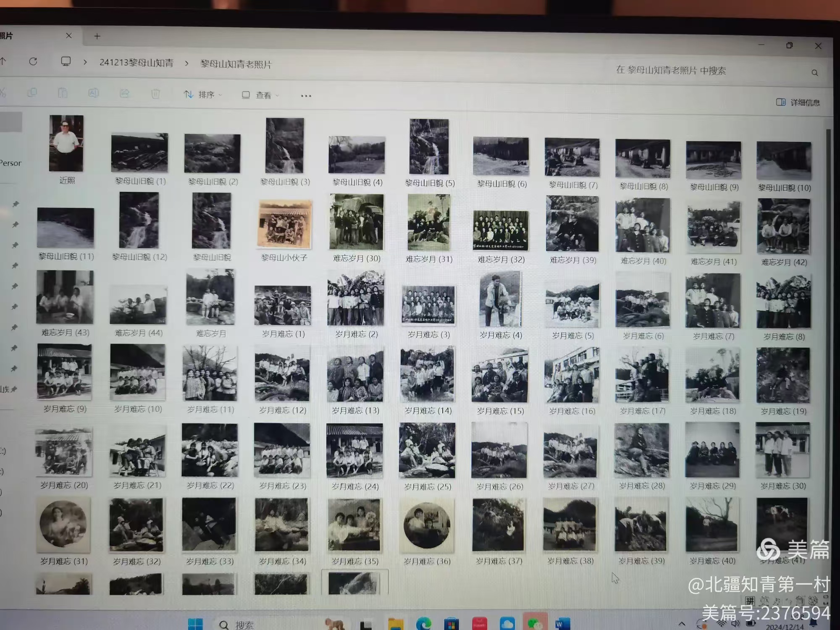Click the Share icon in the toolbar

click(124, 93)
